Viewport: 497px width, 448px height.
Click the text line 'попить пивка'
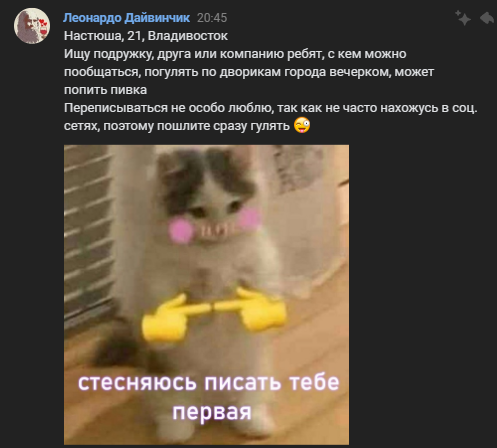105,90
